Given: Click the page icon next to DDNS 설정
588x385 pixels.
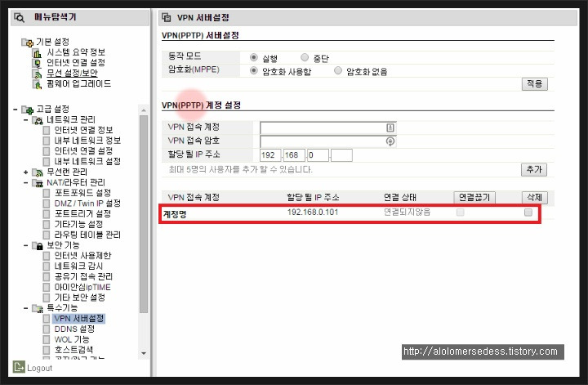Looking at the screenshot, I should [46, 329].
